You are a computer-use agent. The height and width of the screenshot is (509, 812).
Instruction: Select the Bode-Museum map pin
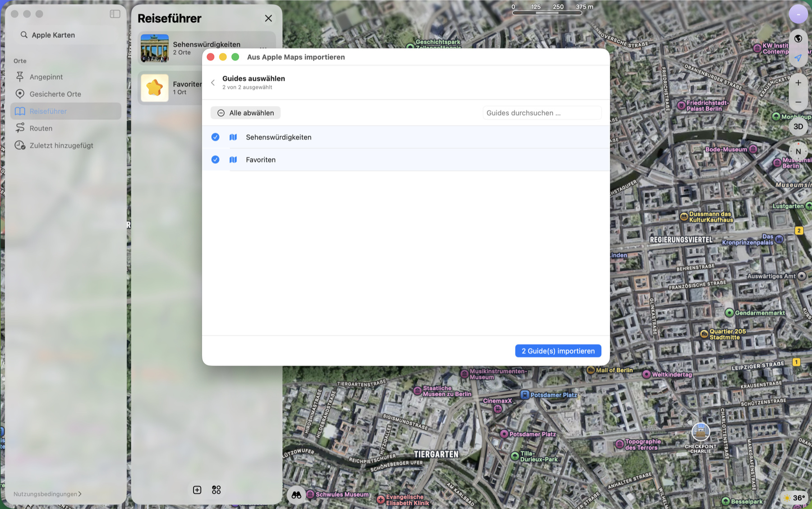click(x=753, y=149)
